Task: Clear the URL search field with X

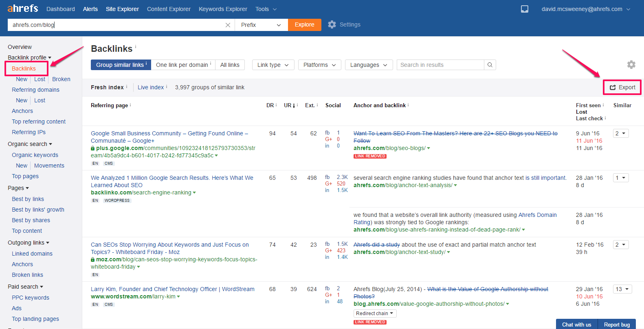Action: tap(228, 25)
